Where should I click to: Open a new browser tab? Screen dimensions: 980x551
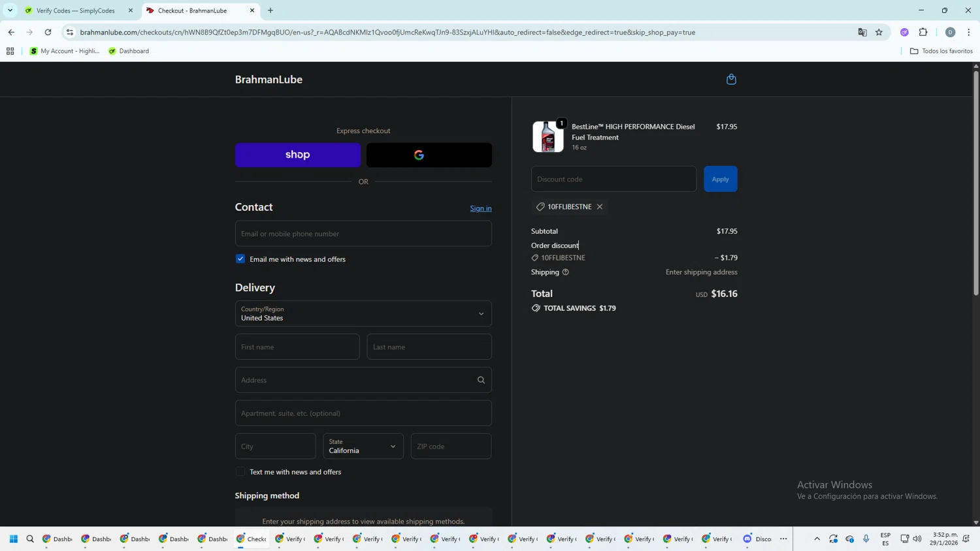pos(270,10)
